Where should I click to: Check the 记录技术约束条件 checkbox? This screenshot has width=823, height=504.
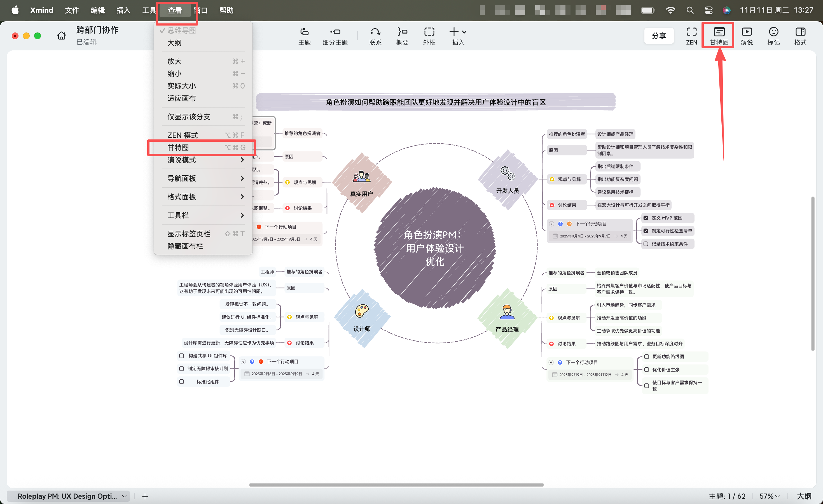pyautogui.click(x=646, y=244)
